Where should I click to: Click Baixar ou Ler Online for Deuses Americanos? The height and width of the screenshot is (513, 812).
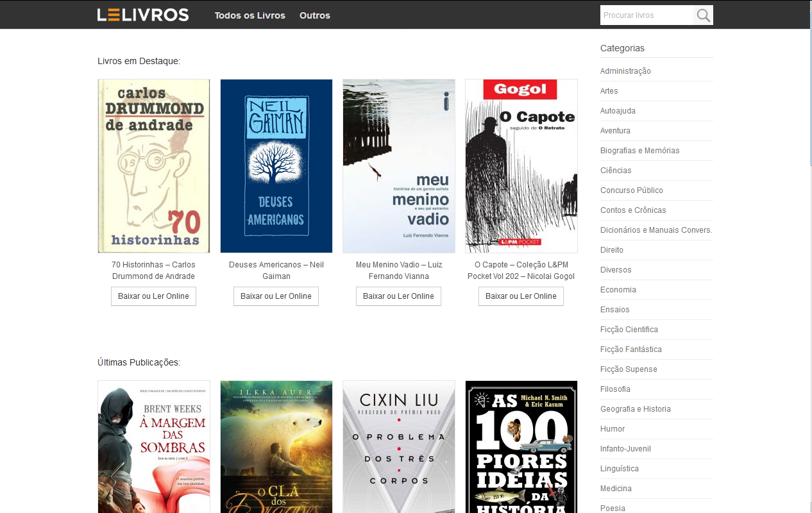[x=276, y=296]
